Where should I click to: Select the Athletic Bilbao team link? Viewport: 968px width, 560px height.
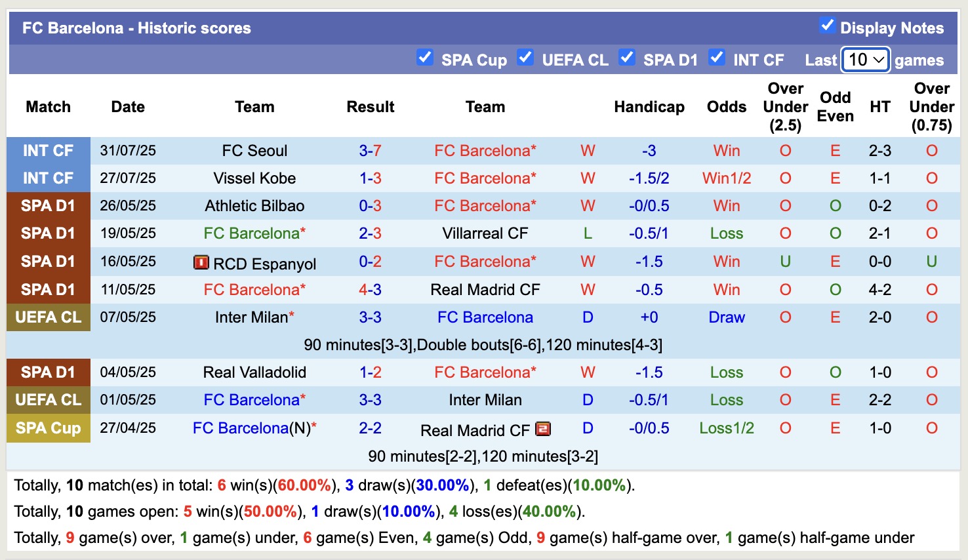254,206
